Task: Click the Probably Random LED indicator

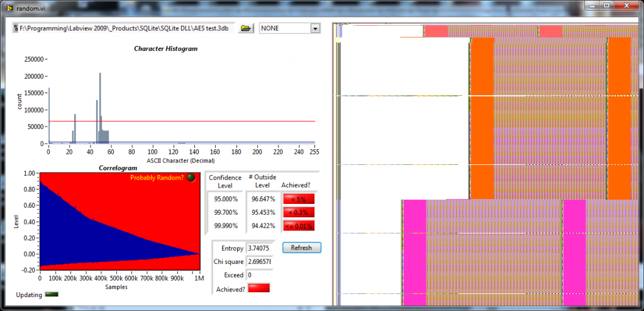Action: click(x=191, y=177)
